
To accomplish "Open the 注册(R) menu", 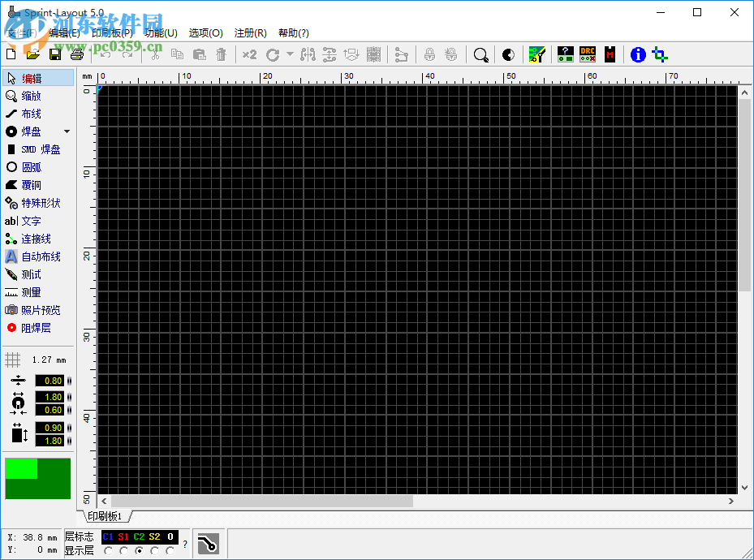I will point(251,32).
